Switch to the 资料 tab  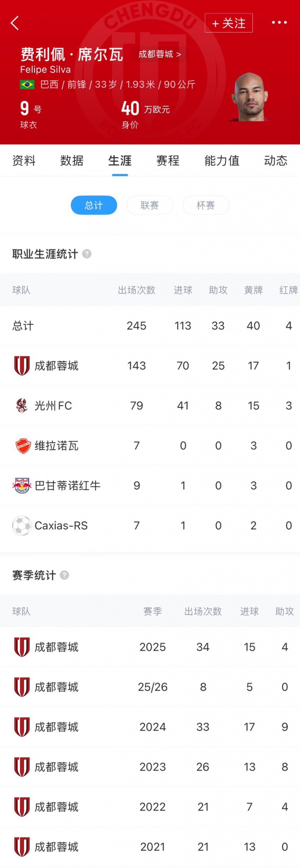(x=24, y=160)
